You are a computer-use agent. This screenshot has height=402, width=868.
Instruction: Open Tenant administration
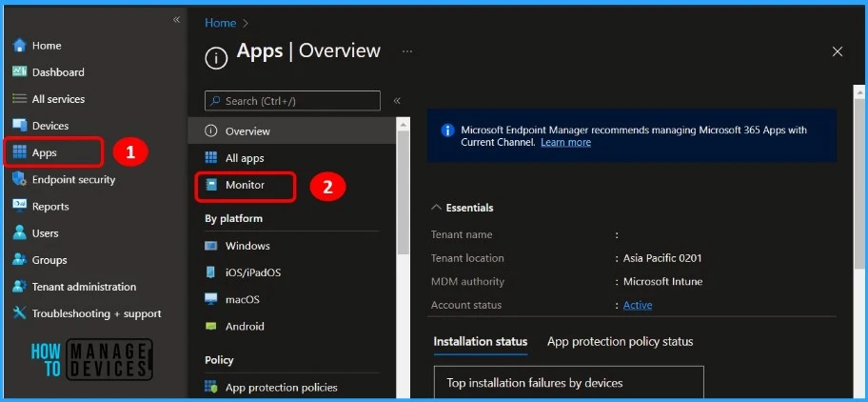(x=84, y=287)
